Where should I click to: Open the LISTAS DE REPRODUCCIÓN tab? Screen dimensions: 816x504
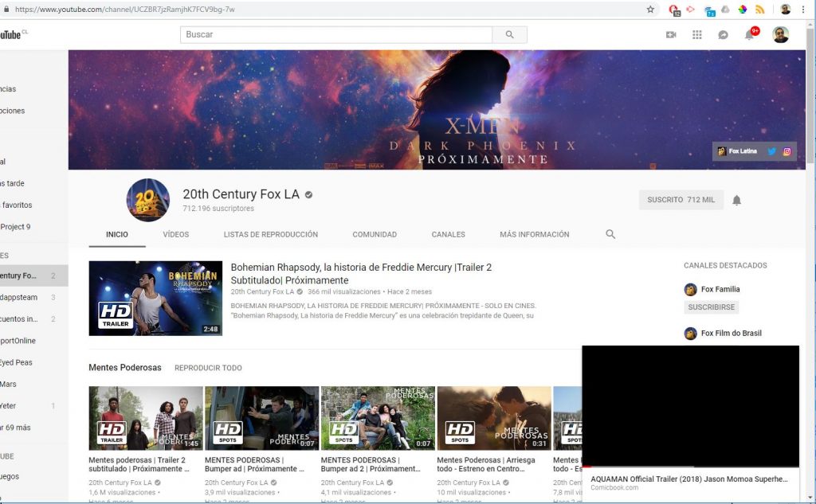pyautogui.click(x=271, y=235)
